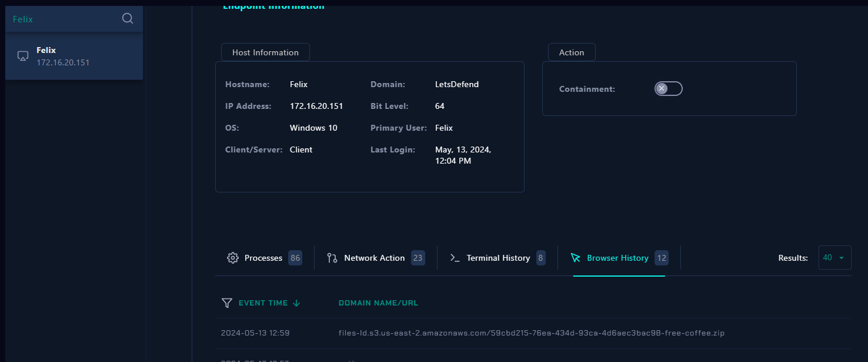Select the Browser History tab
The height and width of the screenshot is (362, 868).
(617, 258)
